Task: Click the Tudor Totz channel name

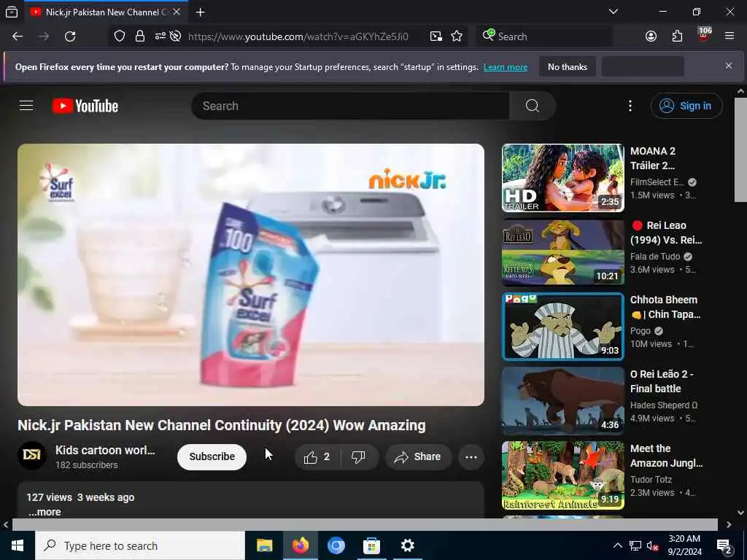Action: [x=652, y=479]
